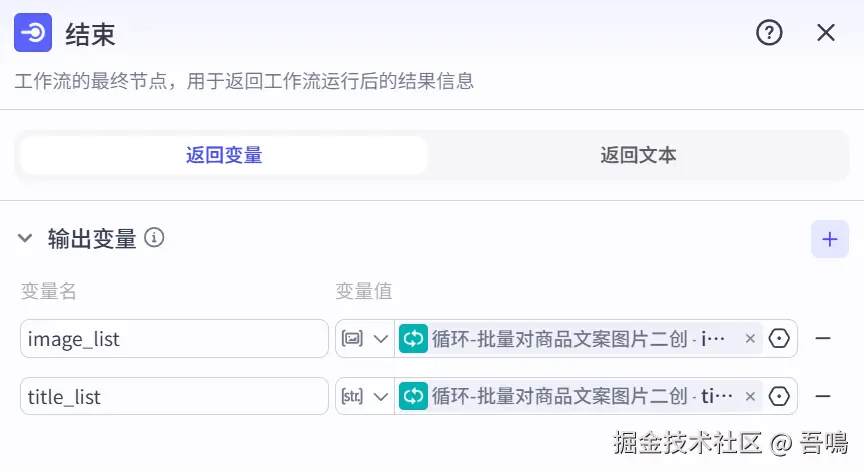Click loop icon in image_list value

point(413,339)
